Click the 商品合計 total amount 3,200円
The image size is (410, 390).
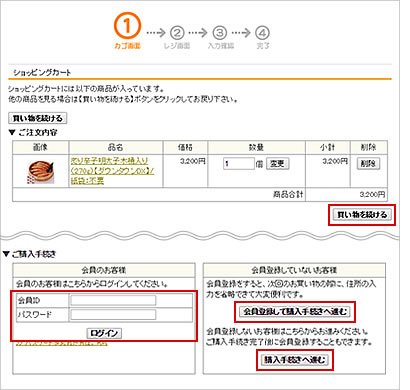(372, 194)
